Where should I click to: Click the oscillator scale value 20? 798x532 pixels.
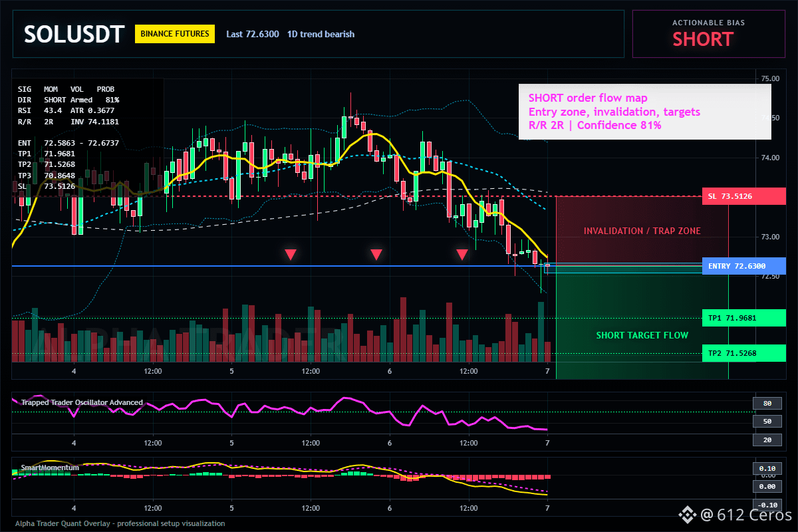pos(767,440)
